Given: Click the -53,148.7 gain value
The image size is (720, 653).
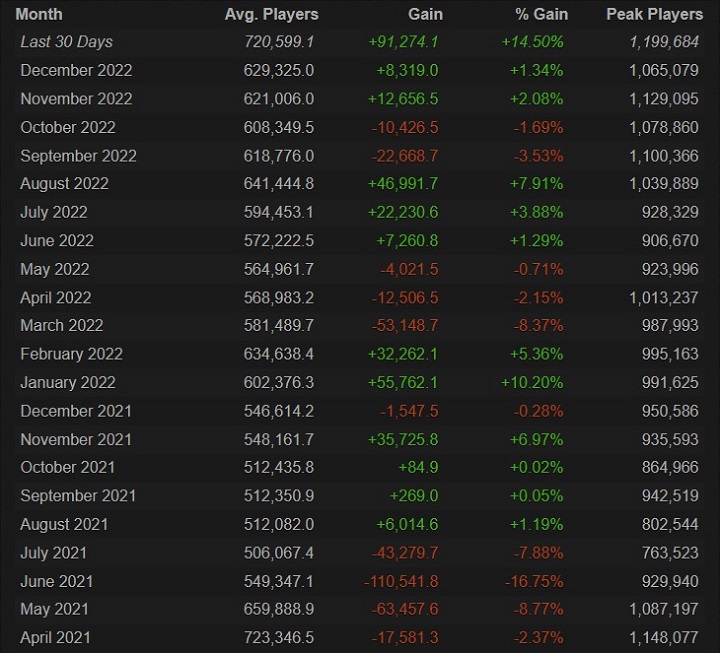Looking at the screenshot, I should (405, 326).
